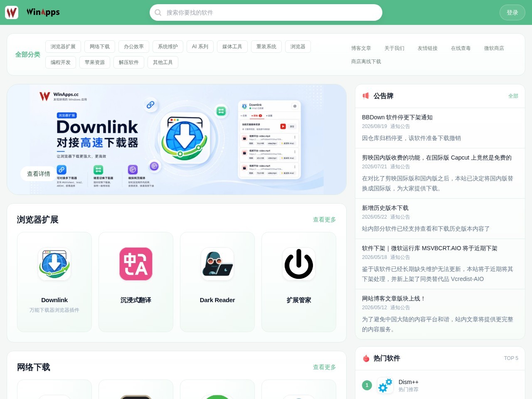Viewport: 532px width, 399px height.
Task: Open the Downlink extension icon card
Action: [54, 264]
